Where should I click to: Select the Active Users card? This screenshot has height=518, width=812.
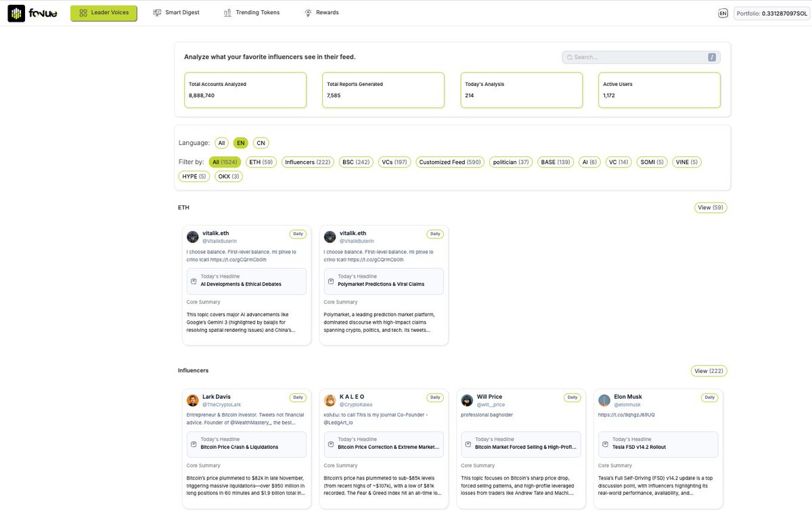(x=659, y=90)
